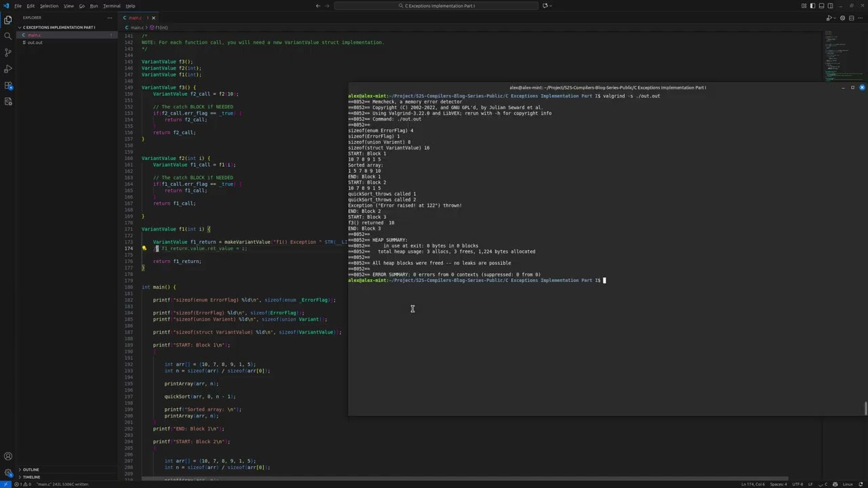Open the Manage gear icon
The width and height of the screenshot is (868, 488).
click(x=8, y=473)
